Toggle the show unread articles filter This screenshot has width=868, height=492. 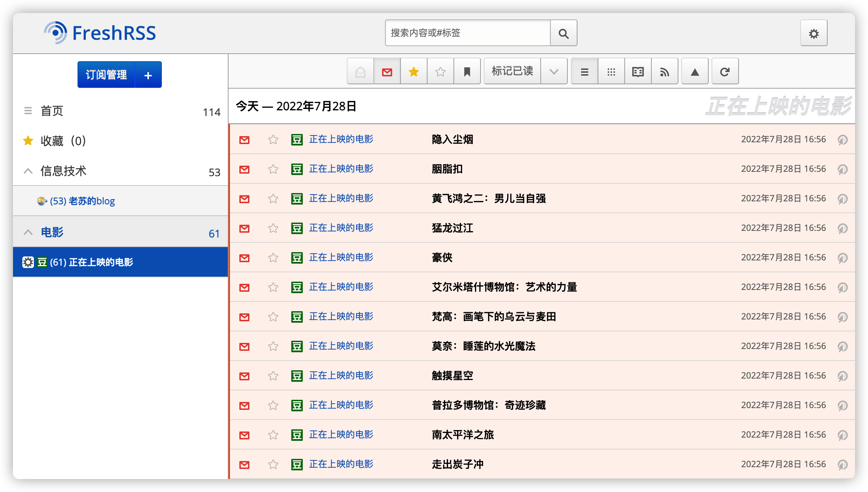(387, 72)
